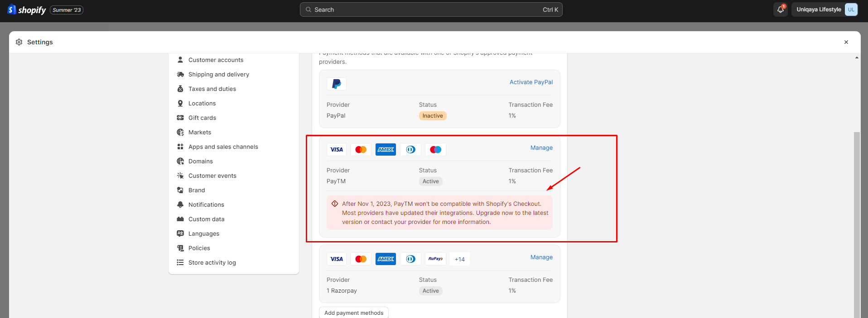Click the Visa icon in PayTM card
Screen dimensions: 868x318
[337, 149]
